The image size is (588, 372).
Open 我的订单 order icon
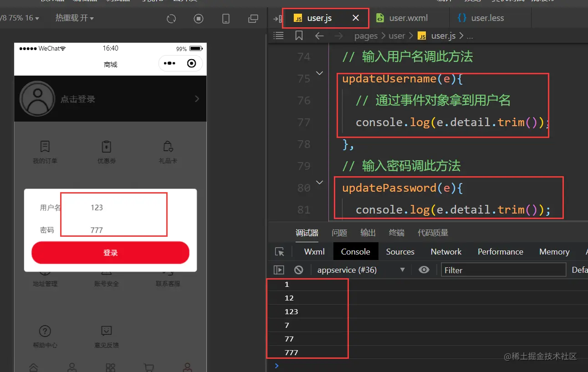tap(45, 146)
